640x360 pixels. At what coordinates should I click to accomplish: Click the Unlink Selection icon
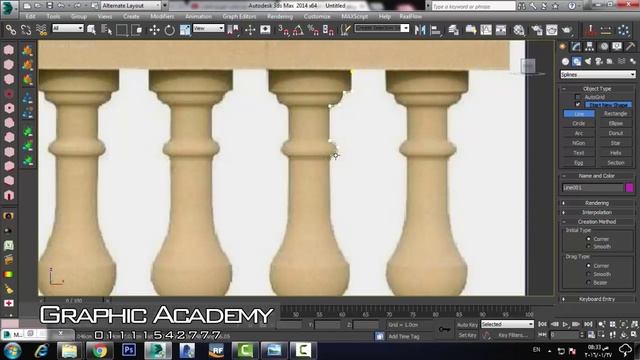[x=26, y=30]
